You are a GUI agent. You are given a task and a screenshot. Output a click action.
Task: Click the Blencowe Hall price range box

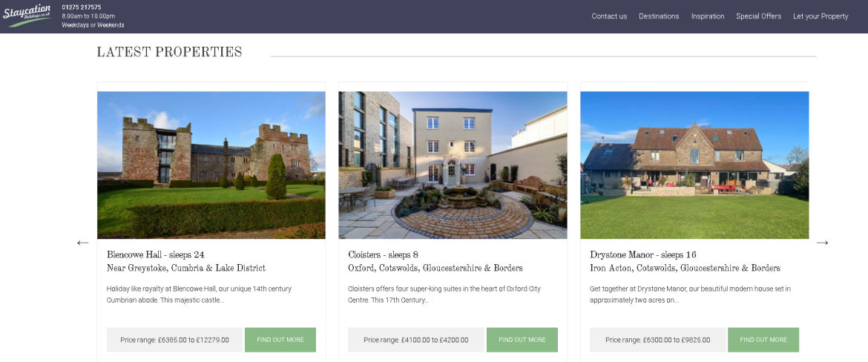pos(174,340)
